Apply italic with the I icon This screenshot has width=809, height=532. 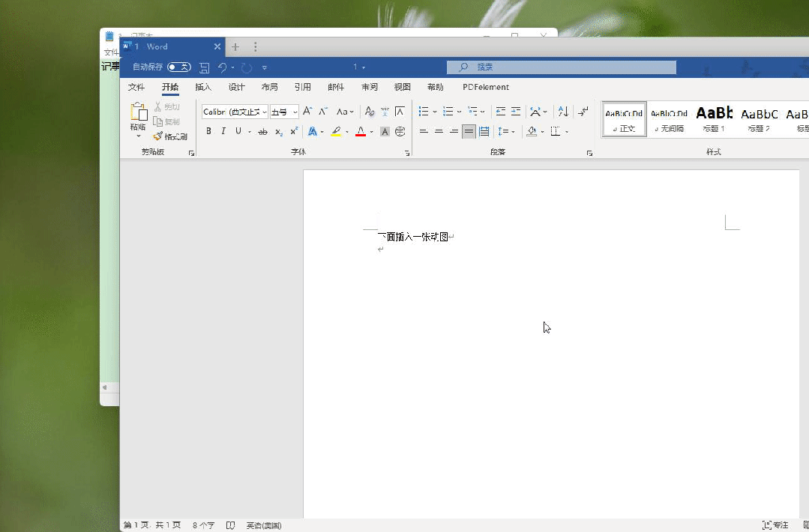(x=223, y=131)
